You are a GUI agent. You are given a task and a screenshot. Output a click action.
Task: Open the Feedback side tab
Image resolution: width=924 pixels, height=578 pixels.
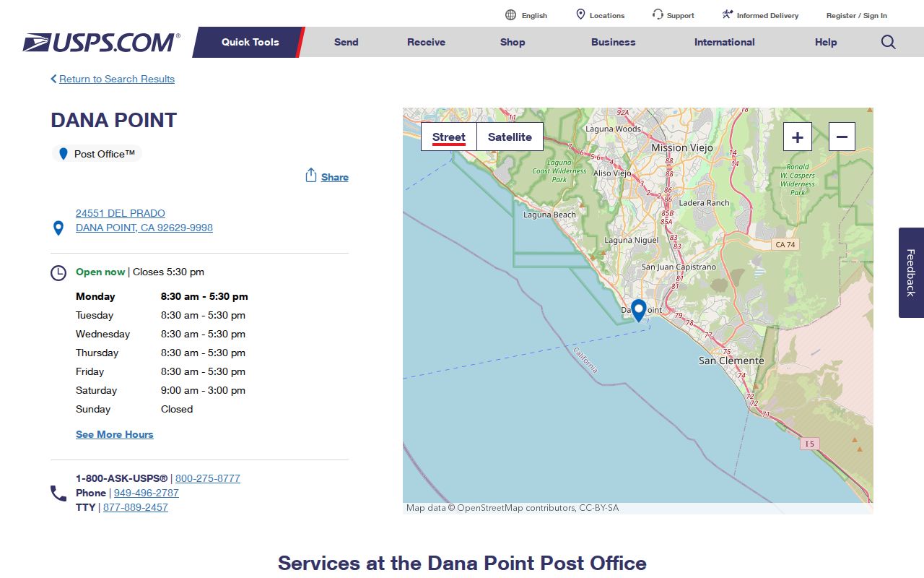point(911,272)
